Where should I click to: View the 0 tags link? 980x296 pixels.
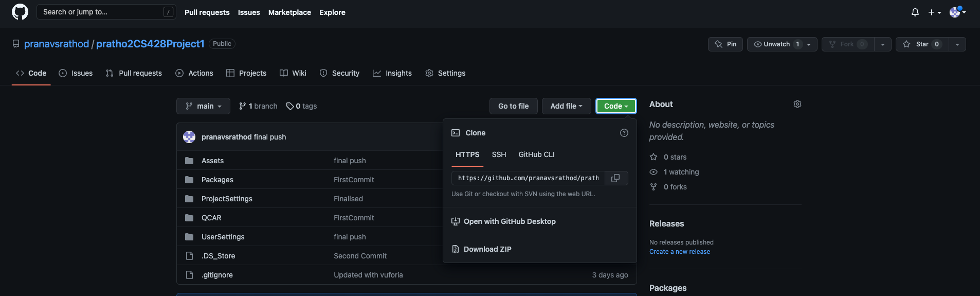click(301, 106)
